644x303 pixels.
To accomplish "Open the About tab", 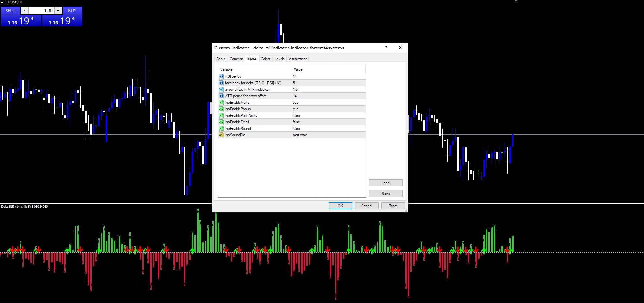I will [x=221, y=59].
